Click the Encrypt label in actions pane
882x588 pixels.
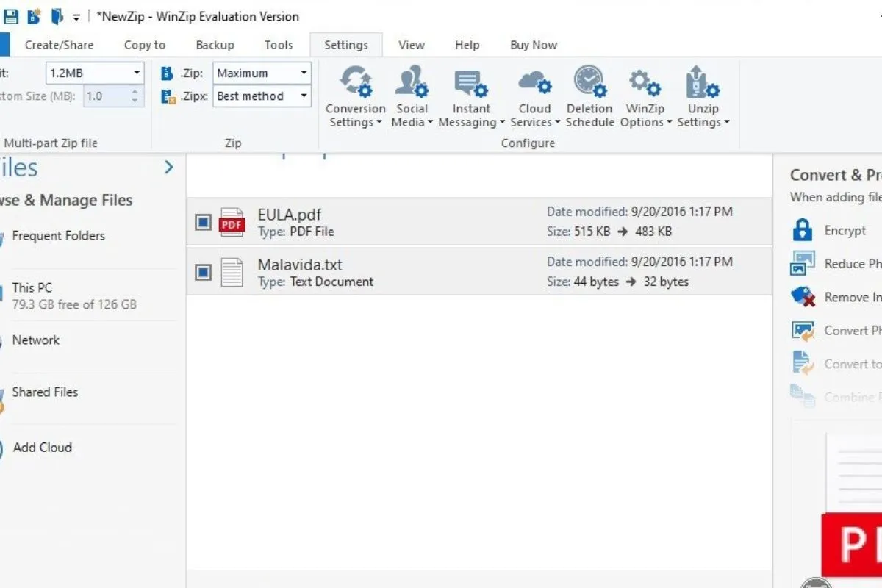point(845,230)
